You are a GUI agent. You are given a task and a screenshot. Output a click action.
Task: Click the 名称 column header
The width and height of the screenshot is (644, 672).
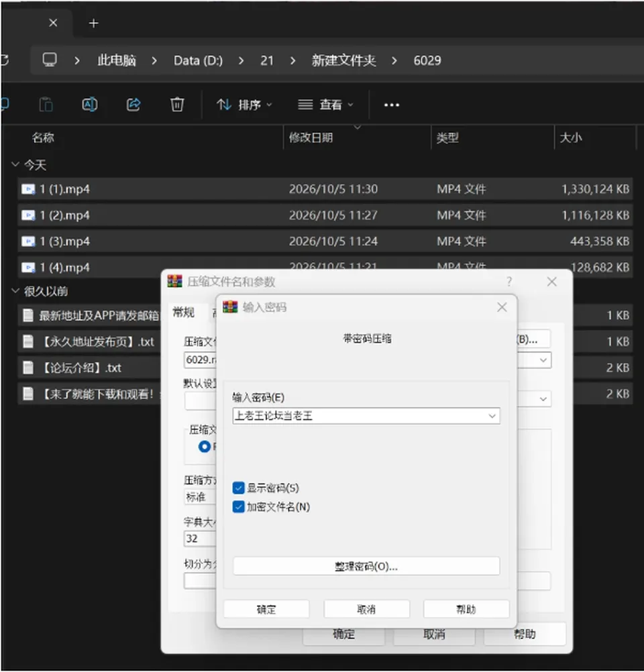coord(43,137)
